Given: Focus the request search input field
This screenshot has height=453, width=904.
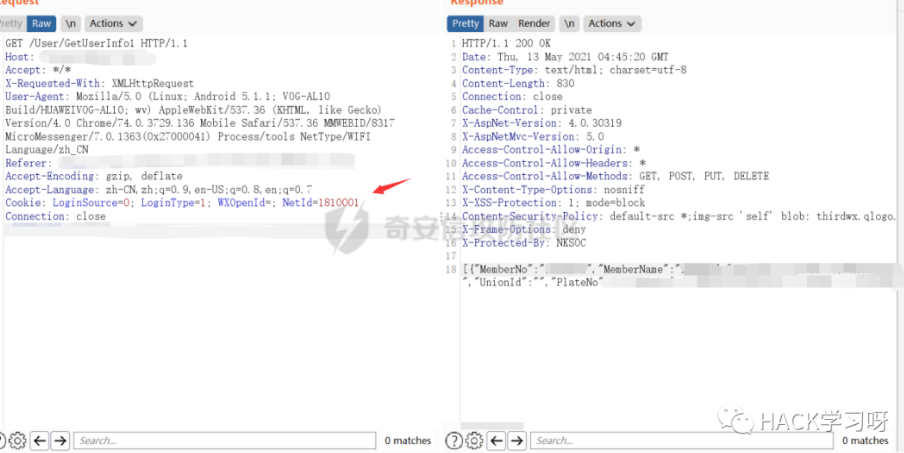Looking at the screenshot, I should pyautogui.click(x=224, y=441).
